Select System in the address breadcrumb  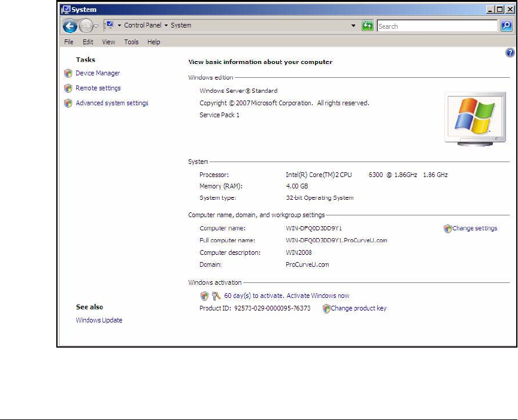181,25
